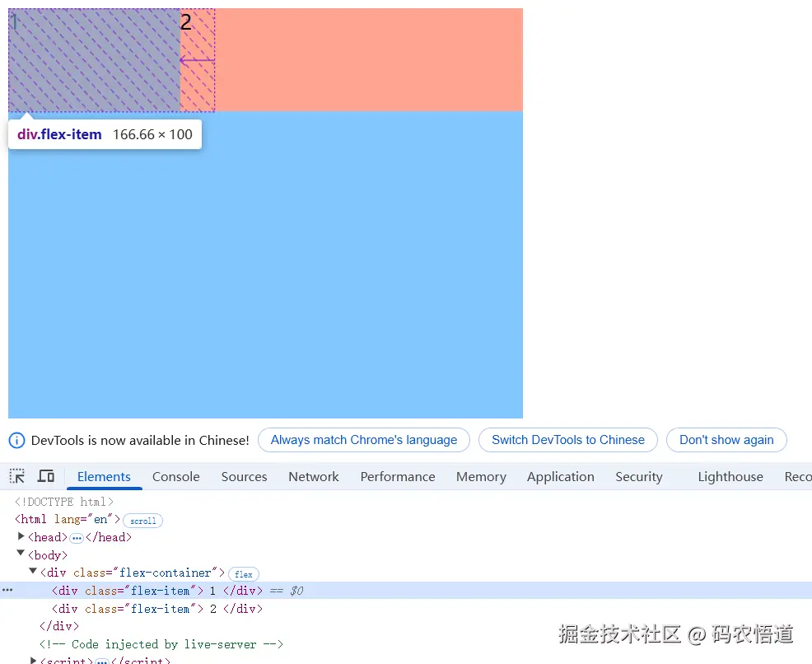The width and height of the screenshot is (812, 664).
Task: Switch to the Console tab
Action: 176,476
